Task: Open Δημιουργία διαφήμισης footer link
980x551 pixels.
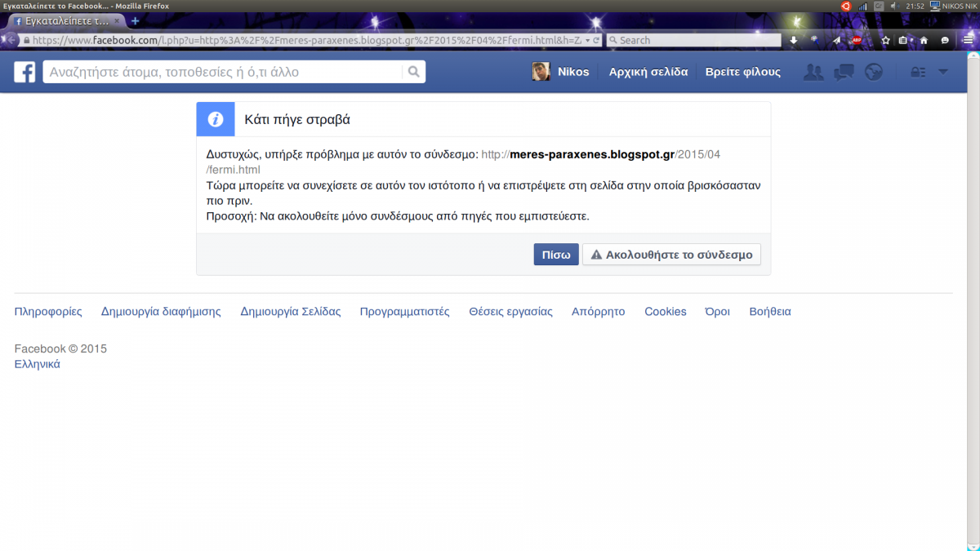Action: [x=161, y=312]
